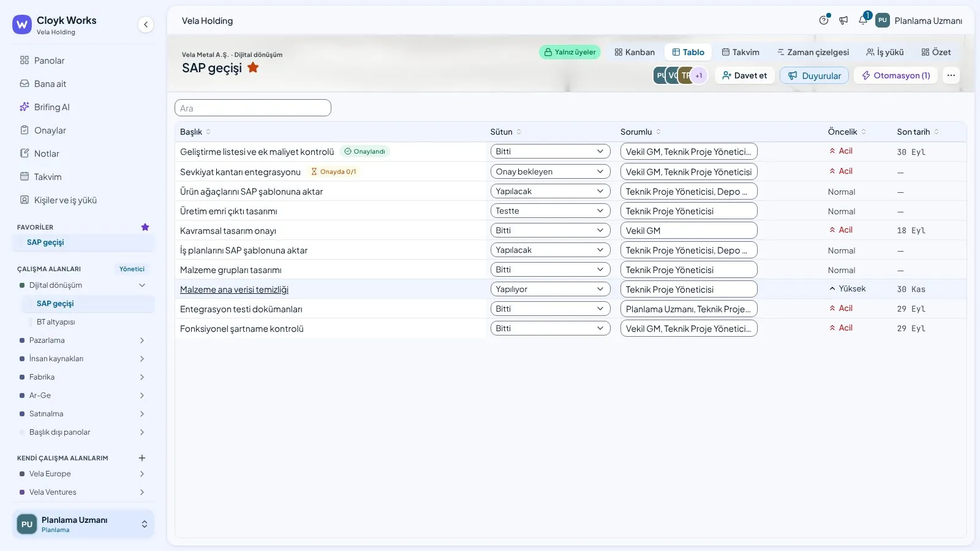Screen dimensions: 980x551
Task: Go to Panolar in the sidebar
Action: tap(83, 61)
